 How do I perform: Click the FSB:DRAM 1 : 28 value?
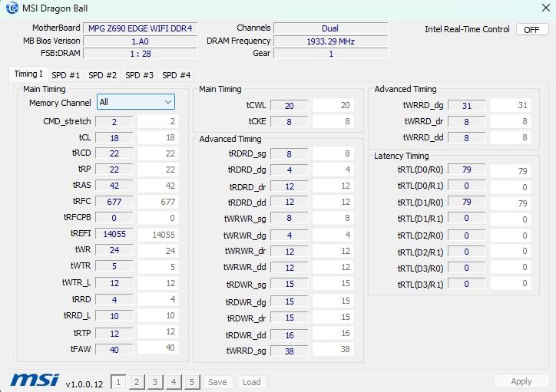click(x=140, y=54)
